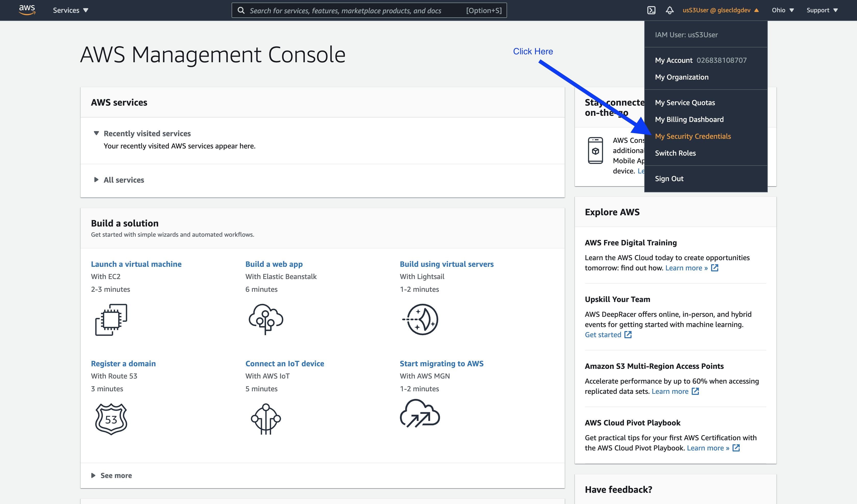Sign Out of the console

(x=669, y=179)
